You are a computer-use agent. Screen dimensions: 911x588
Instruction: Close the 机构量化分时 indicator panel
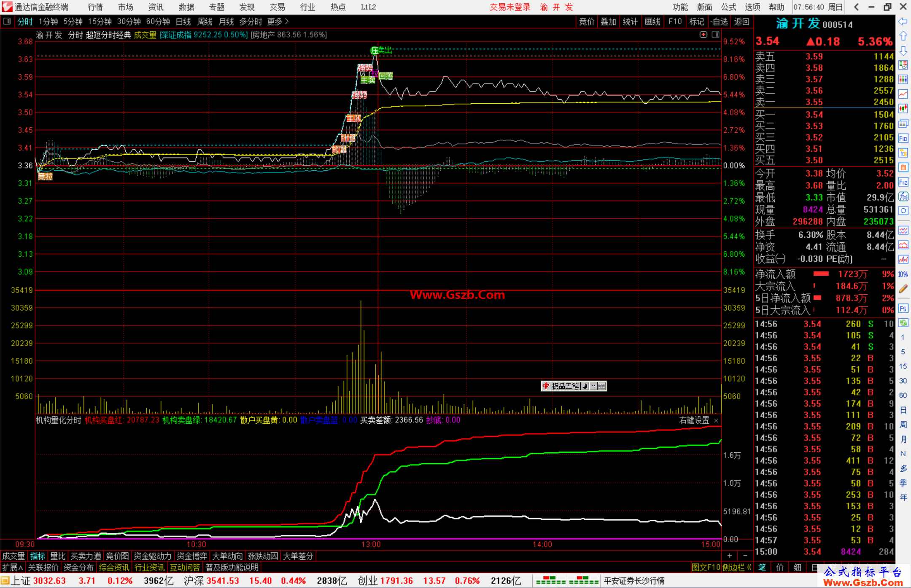(x=716, y=421)
